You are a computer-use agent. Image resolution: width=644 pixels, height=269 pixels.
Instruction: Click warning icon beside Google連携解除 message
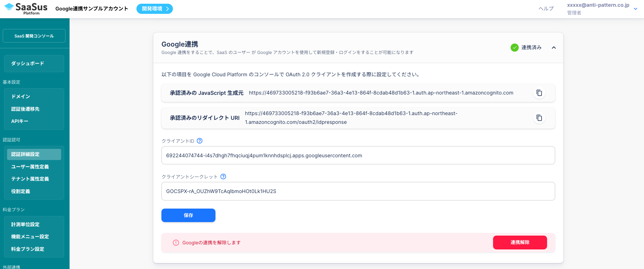coord(176,243)
